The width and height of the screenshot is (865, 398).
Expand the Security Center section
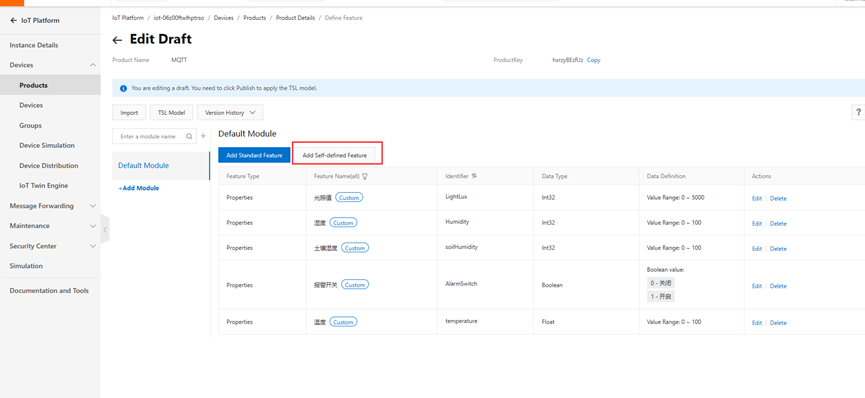pos(92,246)
